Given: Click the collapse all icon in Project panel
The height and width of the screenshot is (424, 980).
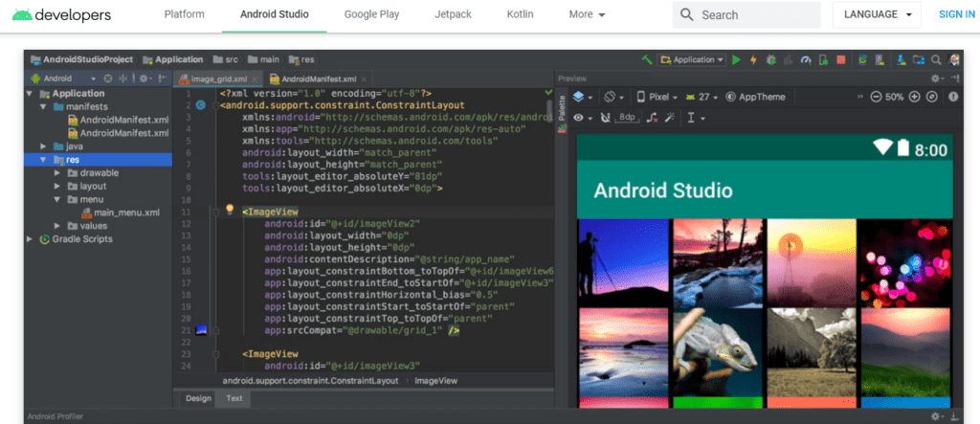Looking at the screenshot, I should pyautogui.click(x=123, y=78).
